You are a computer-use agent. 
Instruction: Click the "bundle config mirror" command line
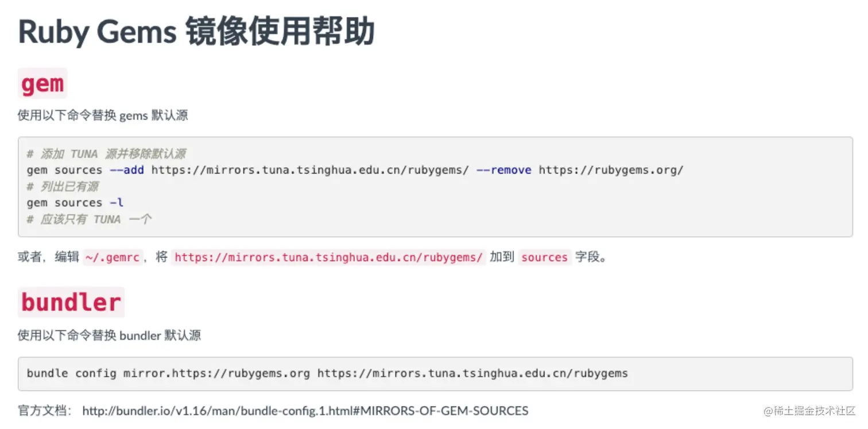[x=328, y=373]
